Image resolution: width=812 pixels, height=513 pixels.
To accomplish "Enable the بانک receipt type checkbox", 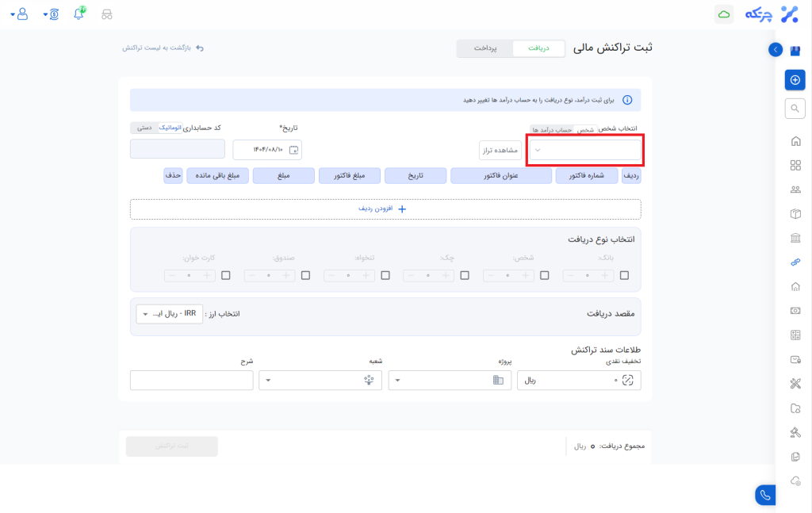I will tap(625, 275).
